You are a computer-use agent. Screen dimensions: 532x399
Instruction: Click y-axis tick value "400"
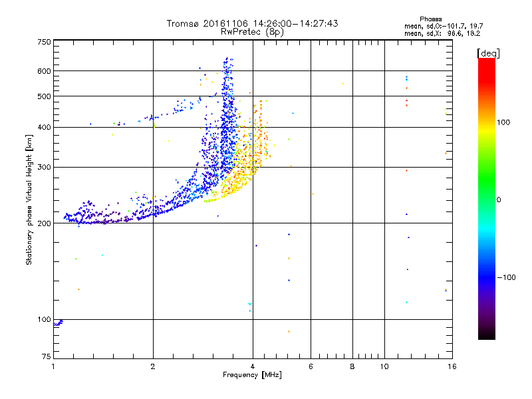coord(44,127)
